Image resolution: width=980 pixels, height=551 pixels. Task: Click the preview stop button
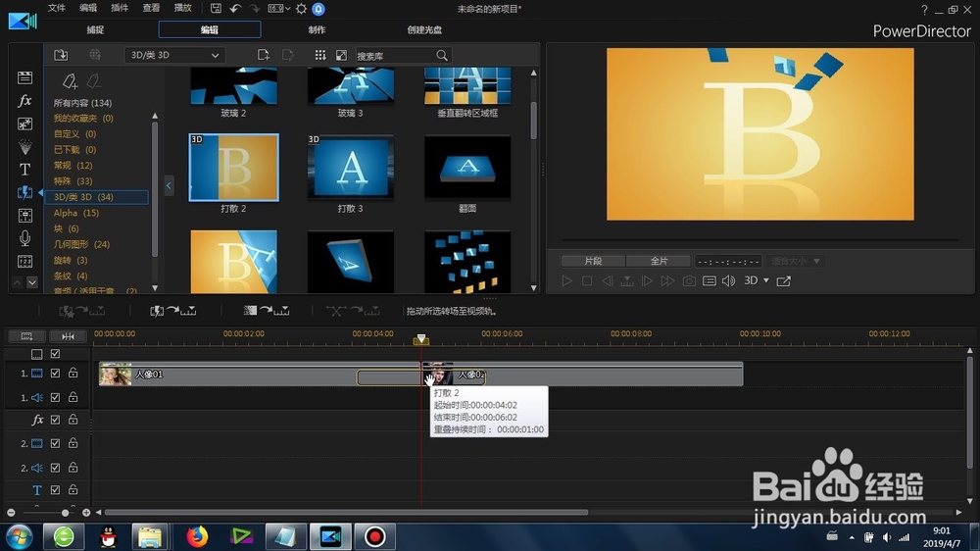[x=587, y=280]
